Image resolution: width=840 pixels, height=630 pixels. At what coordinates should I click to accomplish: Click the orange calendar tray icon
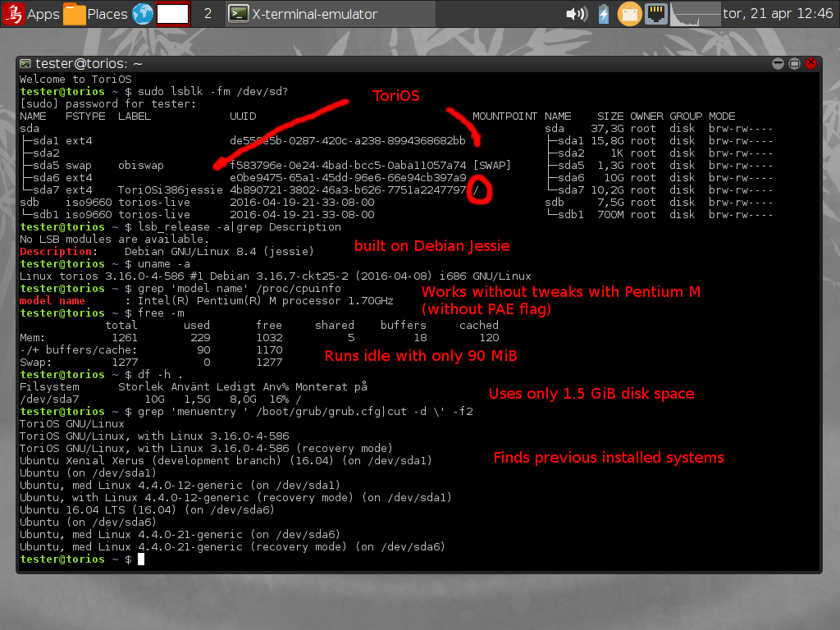tap(629, 14)
